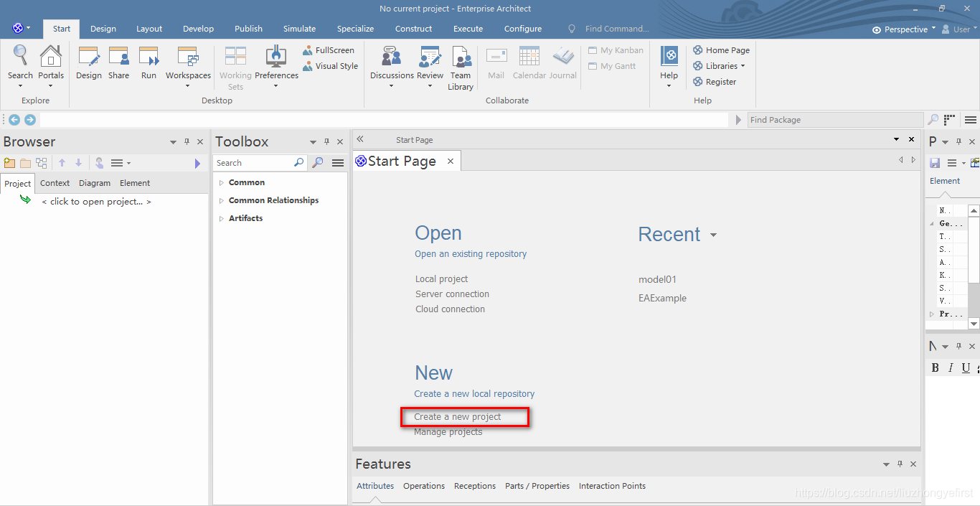Click the main hamburger menu beside Find Package
Viewport: 980px width, 506px height.
pyautogui.click(x=971, y=120)
